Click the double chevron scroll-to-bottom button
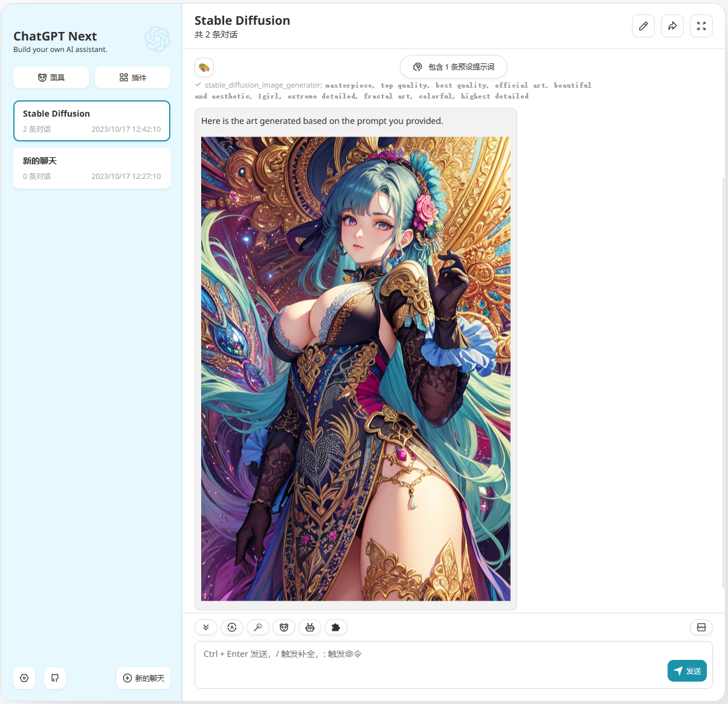 [206, 627]
